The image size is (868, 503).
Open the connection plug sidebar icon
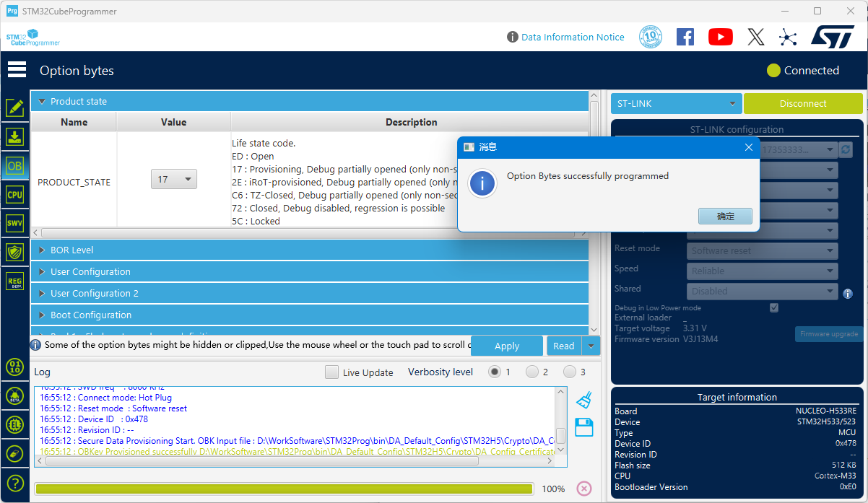[x=14, y=454]
